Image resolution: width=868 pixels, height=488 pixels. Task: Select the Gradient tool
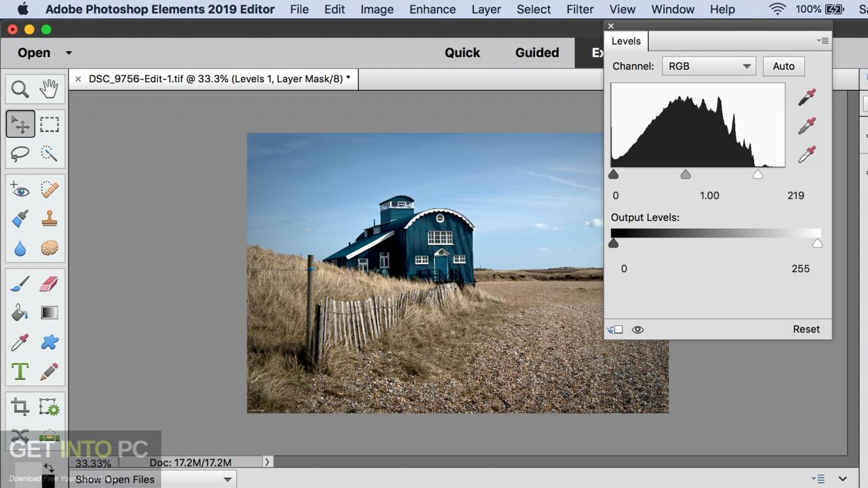(x=49, y=313)
